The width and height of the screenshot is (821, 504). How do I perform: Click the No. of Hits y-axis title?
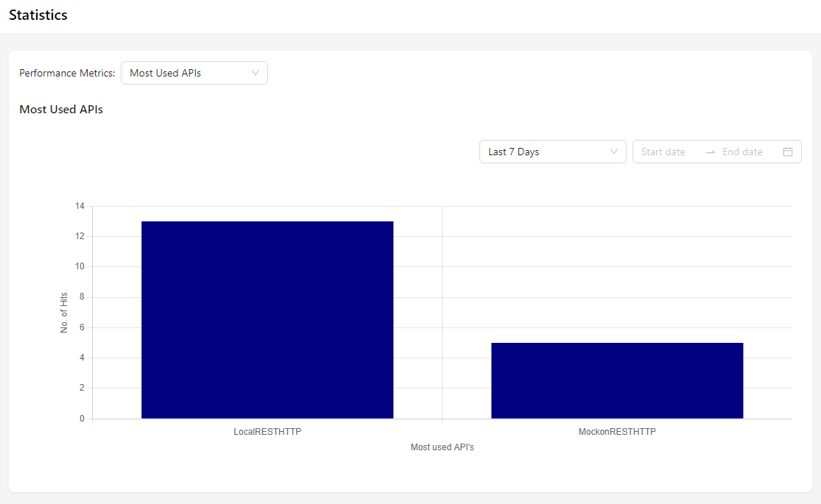[64, 313]
